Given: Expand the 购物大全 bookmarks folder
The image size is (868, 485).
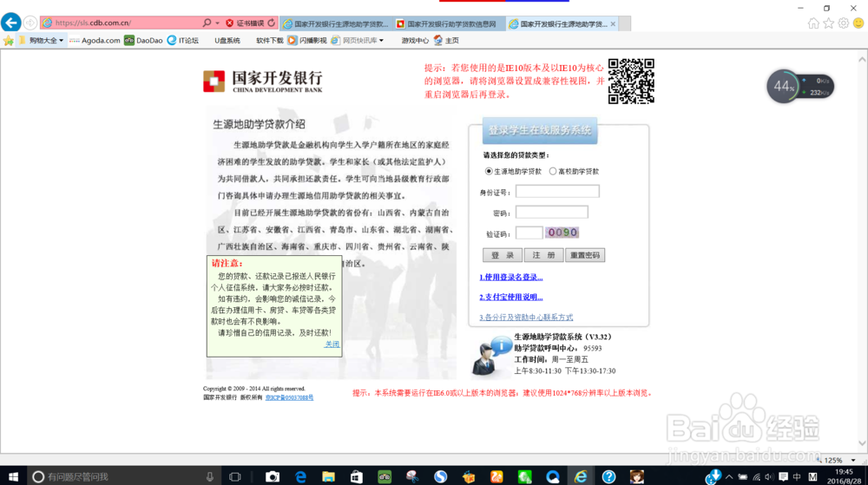Looking at the screenshot, I should [42, 41].
